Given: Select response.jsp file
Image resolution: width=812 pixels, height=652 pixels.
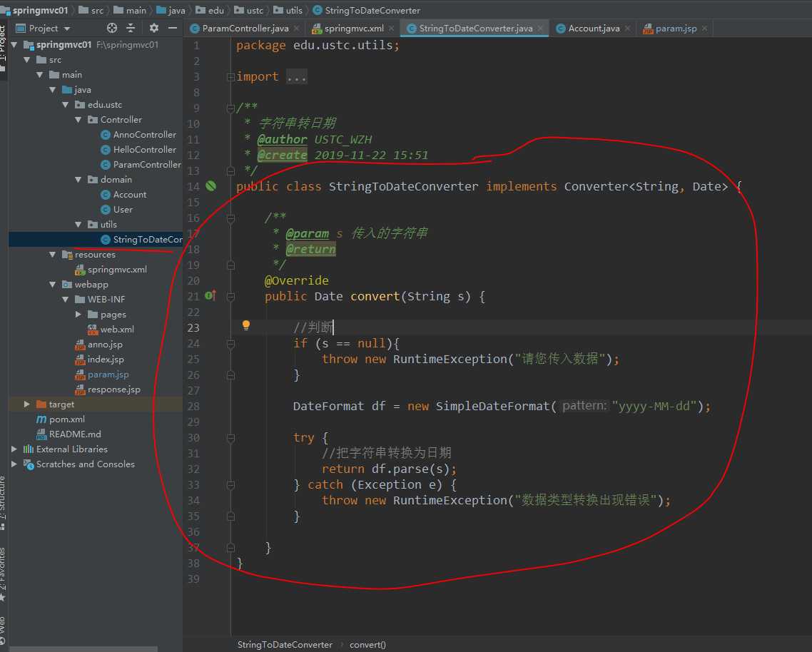Looking at the screenshot, I should tap(108, 389).
